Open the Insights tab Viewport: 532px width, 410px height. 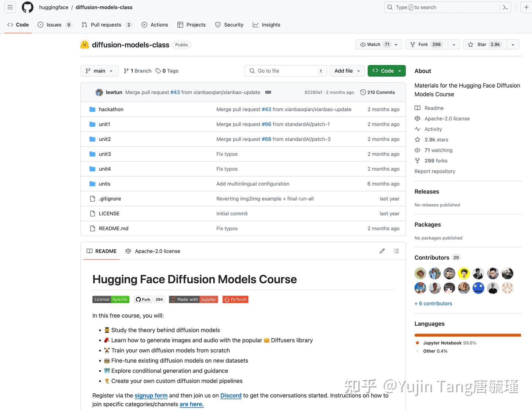[x=266, y=24]
